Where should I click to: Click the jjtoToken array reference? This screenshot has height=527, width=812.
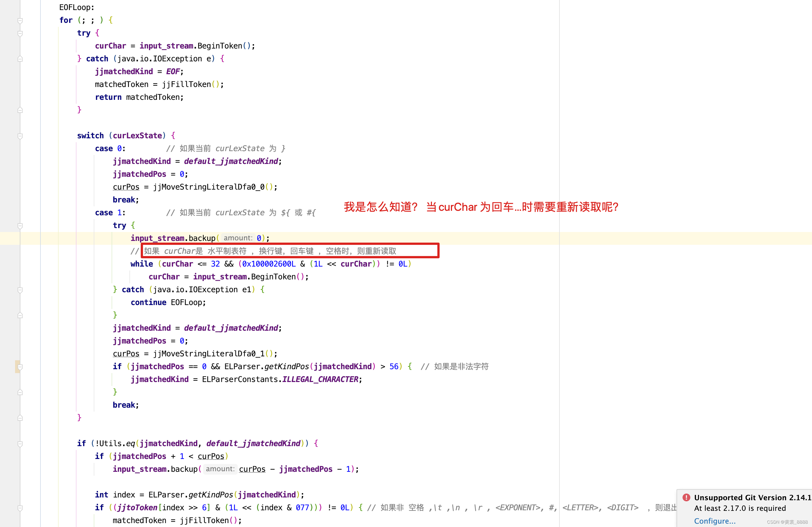point(137,507)
